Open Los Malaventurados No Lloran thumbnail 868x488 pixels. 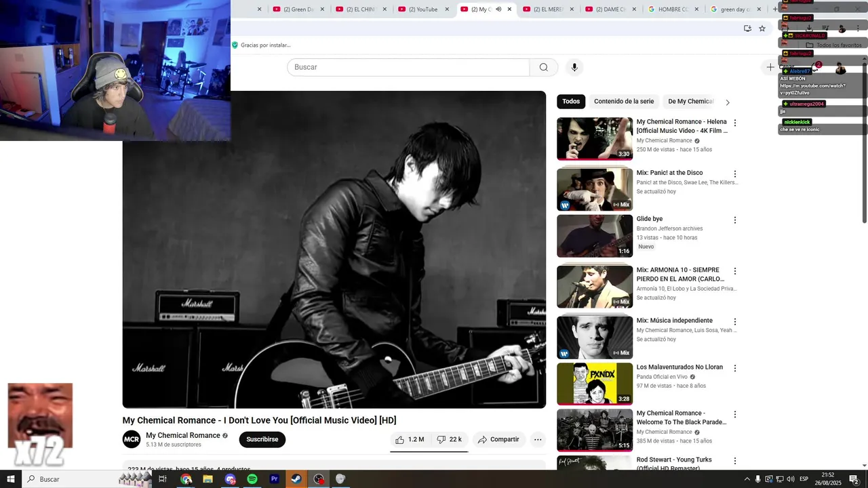point(595,384)
